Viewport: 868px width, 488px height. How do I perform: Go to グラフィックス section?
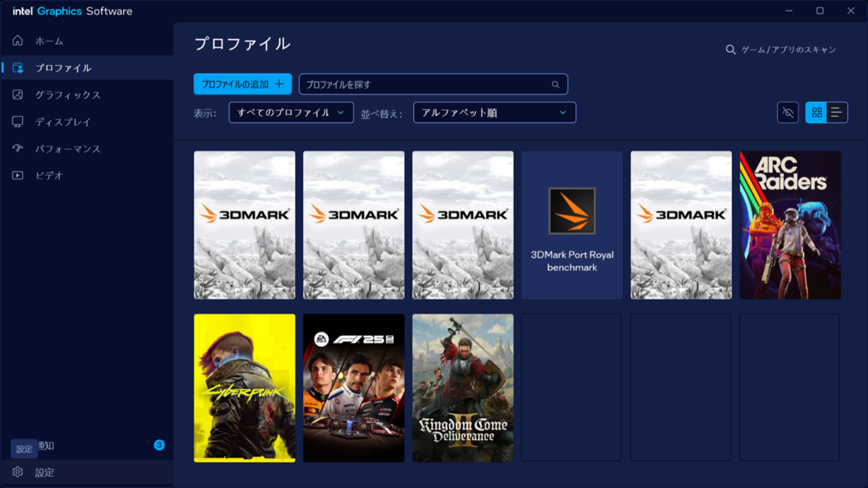coord(87,95)
